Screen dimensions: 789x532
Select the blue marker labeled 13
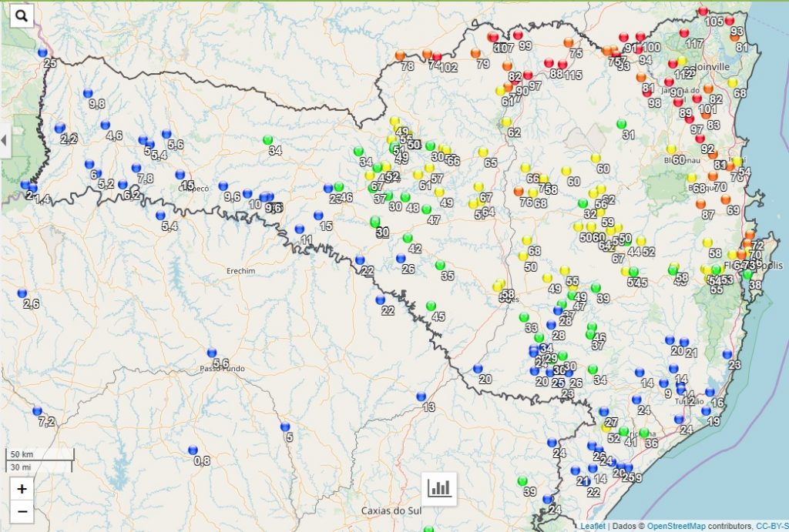pyautogui.click(x=421, y=396)
